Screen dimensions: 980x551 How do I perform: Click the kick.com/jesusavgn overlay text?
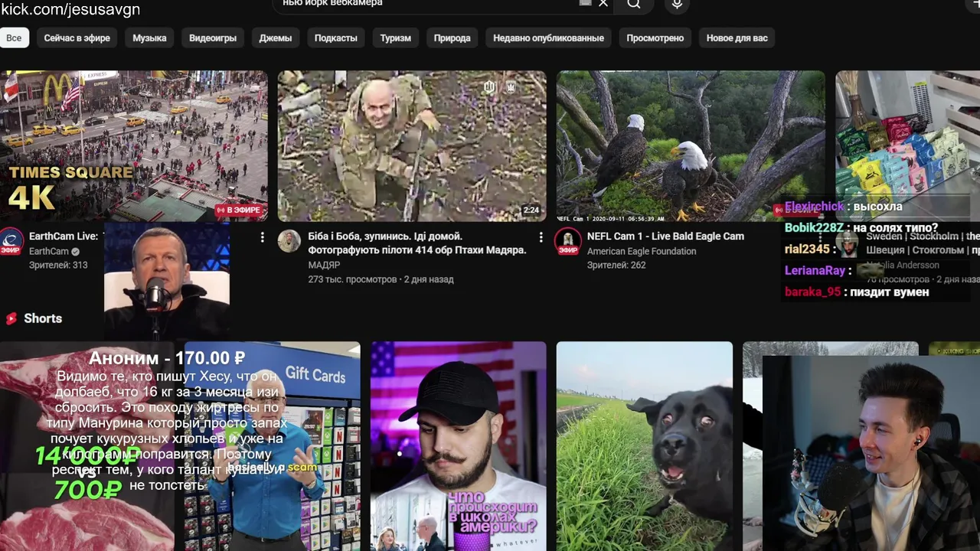point(70,9)
